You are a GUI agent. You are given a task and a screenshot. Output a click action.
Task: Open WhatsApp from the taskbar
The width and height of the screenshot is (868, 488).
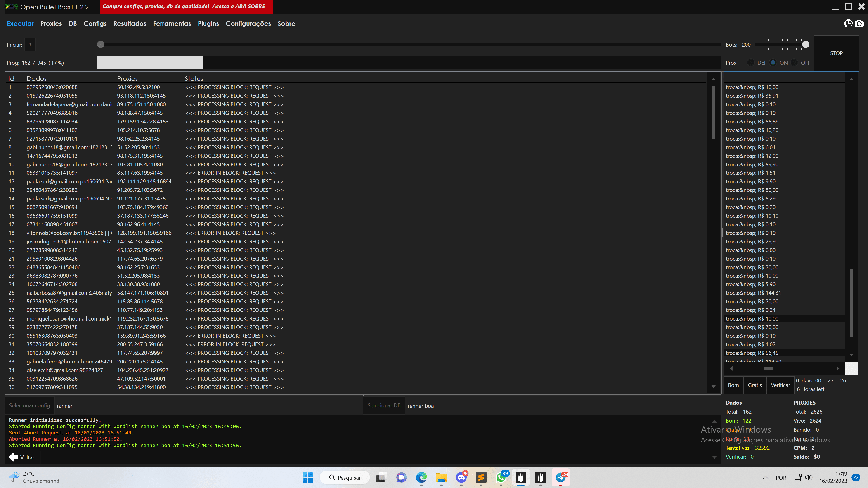[x=501, y=478]
